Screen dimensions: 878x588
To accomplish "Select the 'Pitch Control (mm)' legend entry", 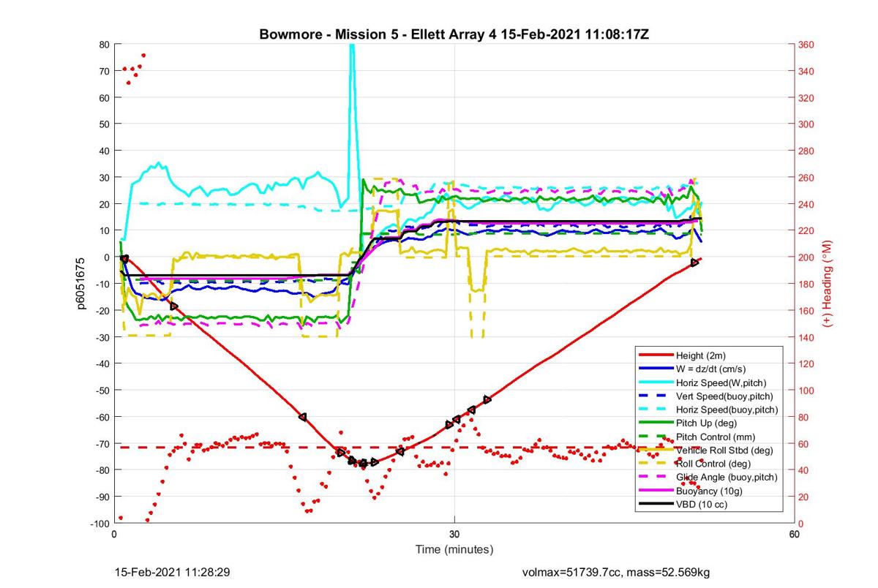I will (x=715, y=437).
